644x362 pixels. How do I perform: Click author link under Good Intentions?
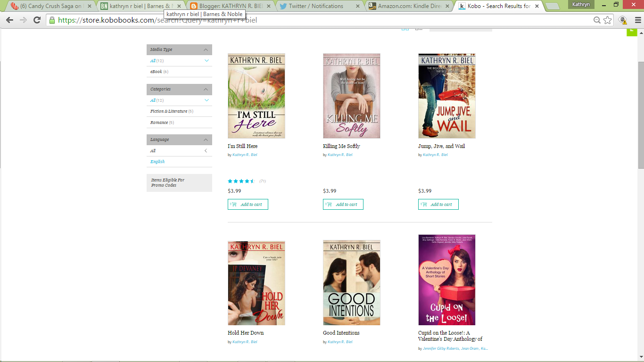click(x=340, y=342)
